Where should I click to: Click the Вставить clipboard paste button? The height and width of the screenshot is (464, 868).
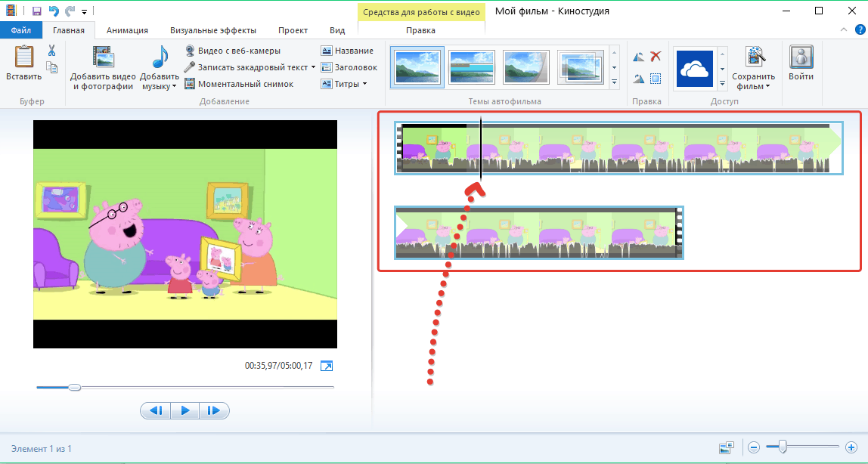click(x=23, y=63)
